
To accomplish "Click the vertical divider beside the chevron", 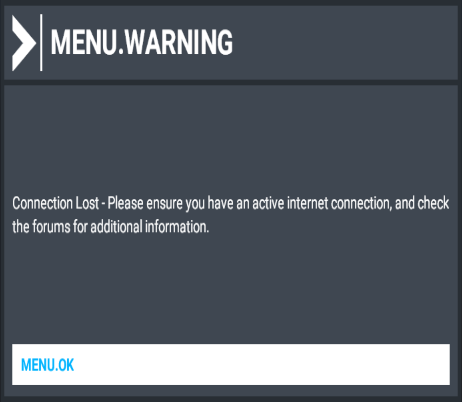I will [41, 42].
